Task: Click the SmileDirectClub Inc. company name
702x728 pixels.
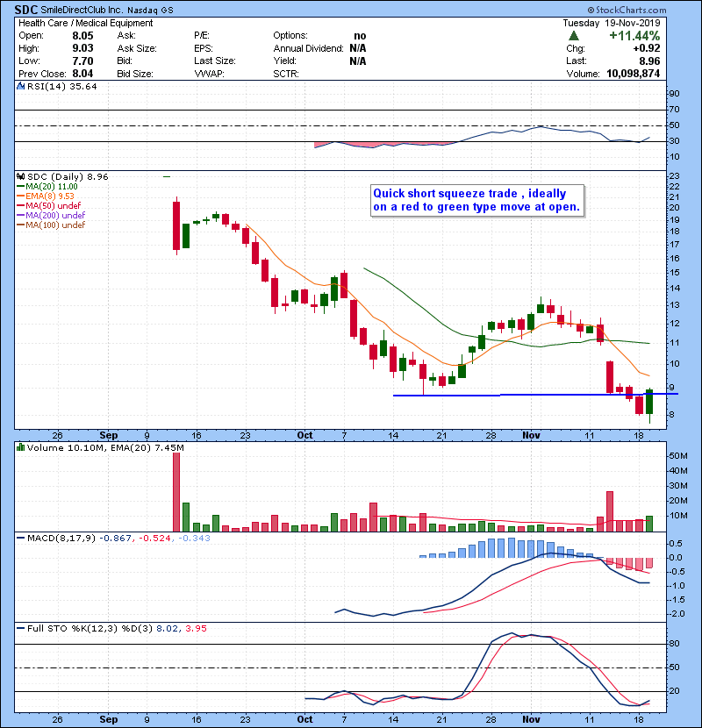Action: [82, 11]
